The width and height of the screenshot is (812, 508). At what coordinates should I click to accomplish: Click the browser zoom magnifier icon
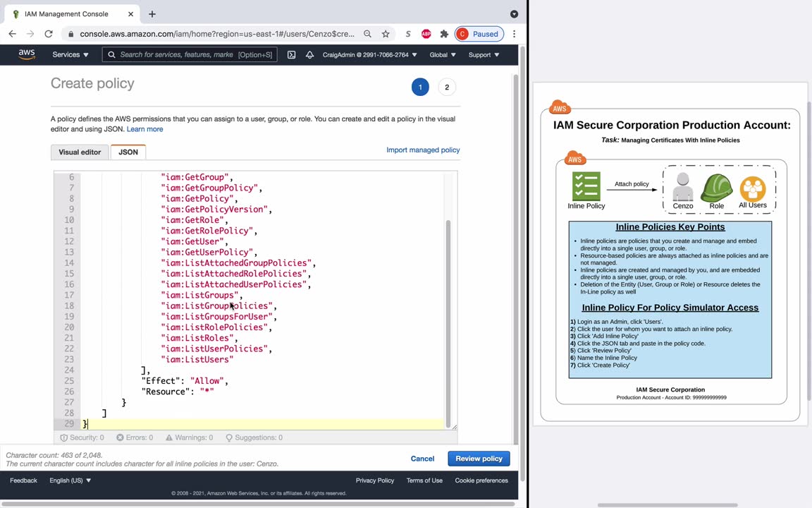[367, 34]
